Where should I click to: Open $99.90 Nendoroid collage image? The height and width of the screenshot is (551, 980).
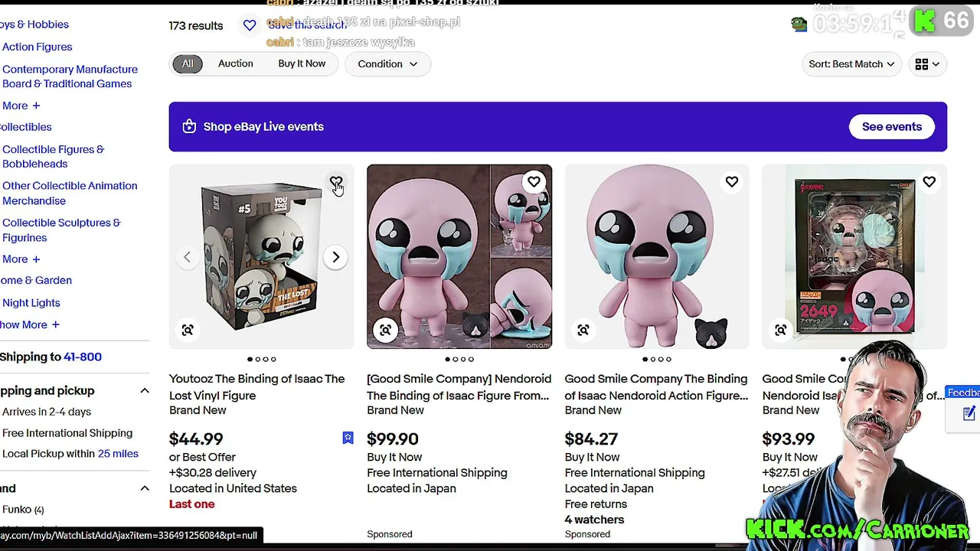click(459, 257)
